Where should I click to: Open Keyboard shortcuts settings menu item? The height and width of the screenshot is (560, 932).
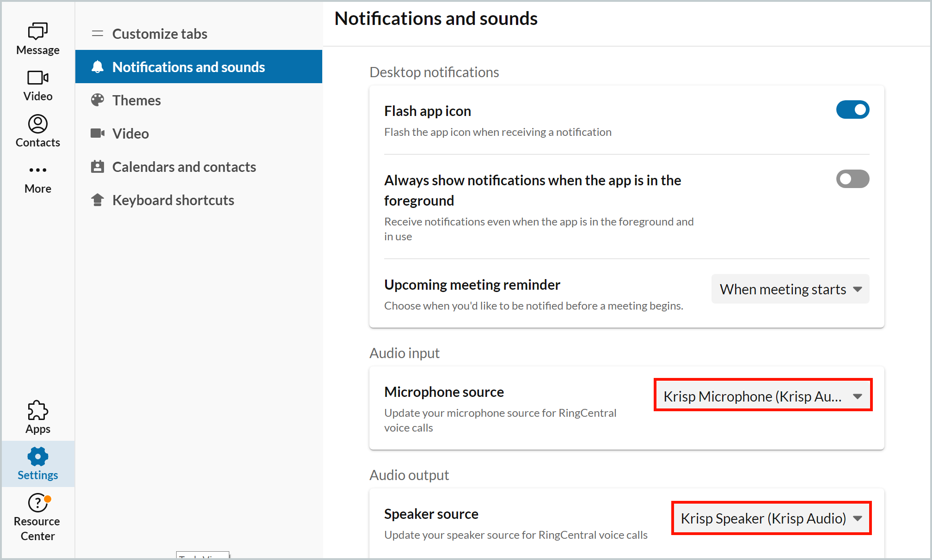click(172, 200)
